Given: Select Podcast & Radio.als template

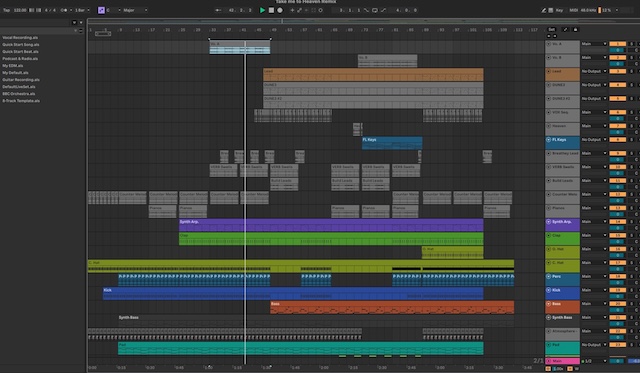Looking at the screenshot, I should [x=20, y=58].
